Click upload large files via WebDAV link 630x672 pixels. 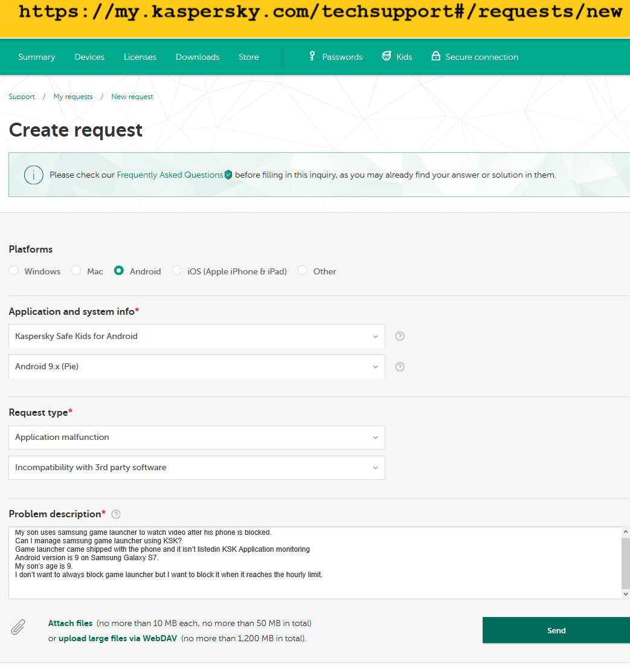(x=118, y=639)
